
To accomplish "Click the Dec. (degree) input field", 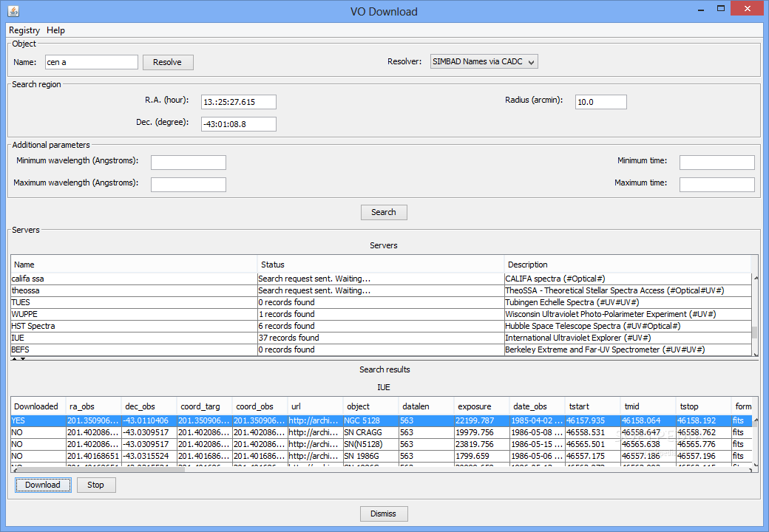I will click(239, 124).
